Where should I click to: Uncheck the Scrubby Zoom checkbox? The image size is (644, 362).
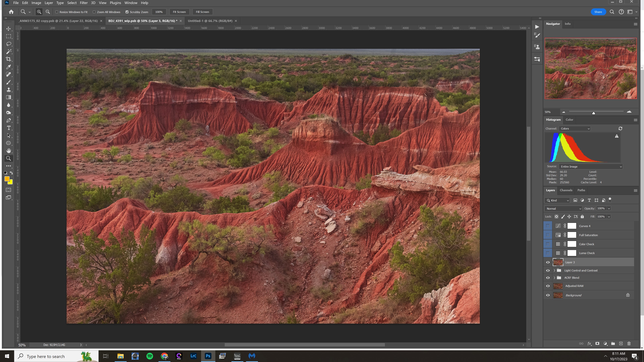127,12
